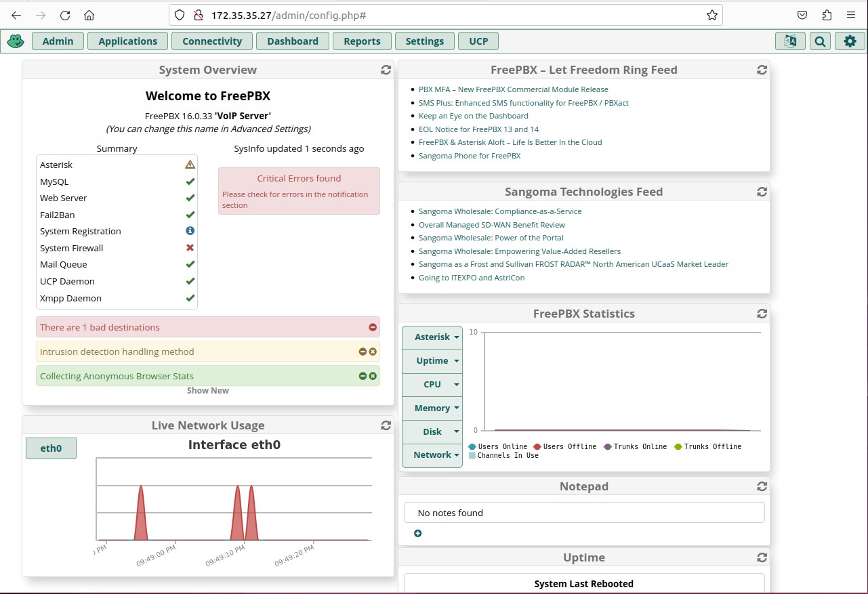Open the Settings menu
This screenshot has width=868, height=594.
click(425, 41)
